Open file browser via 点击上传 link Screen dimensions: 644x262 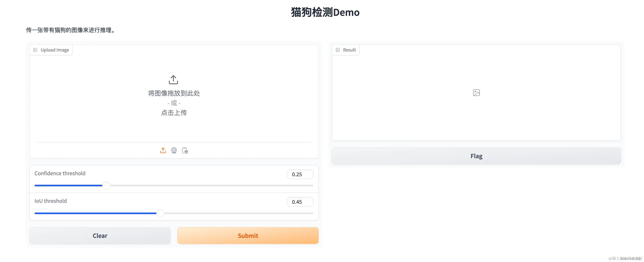click(x=174, y=113)
